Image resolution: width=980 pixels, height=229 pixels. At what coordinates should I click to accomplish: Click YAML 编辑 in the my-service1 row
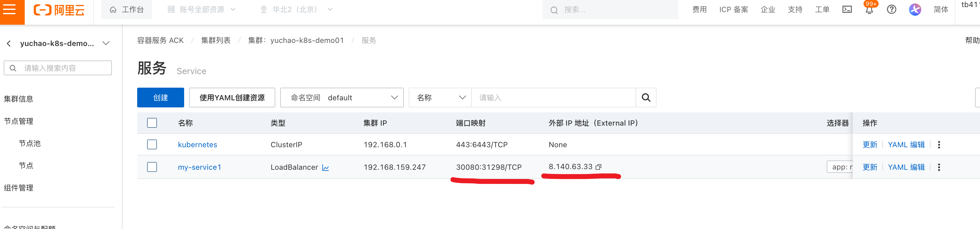[906, 167]
